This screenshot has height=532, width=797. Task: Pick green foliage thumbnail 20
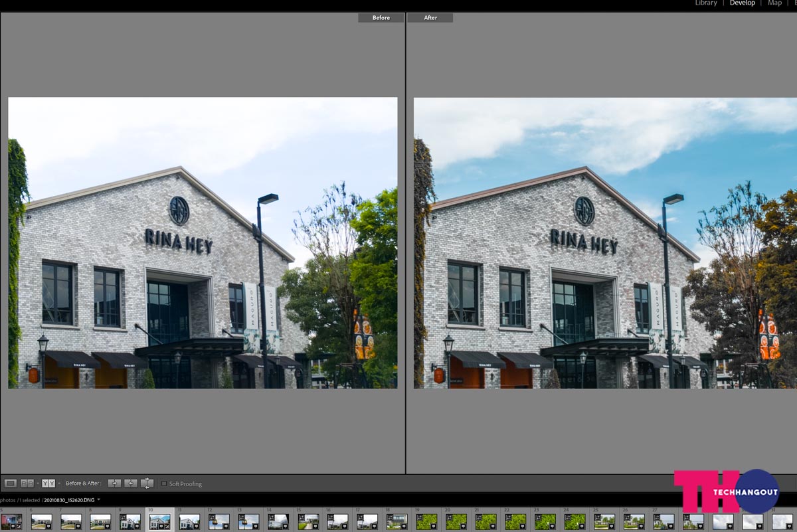click(x=456, y=521)
